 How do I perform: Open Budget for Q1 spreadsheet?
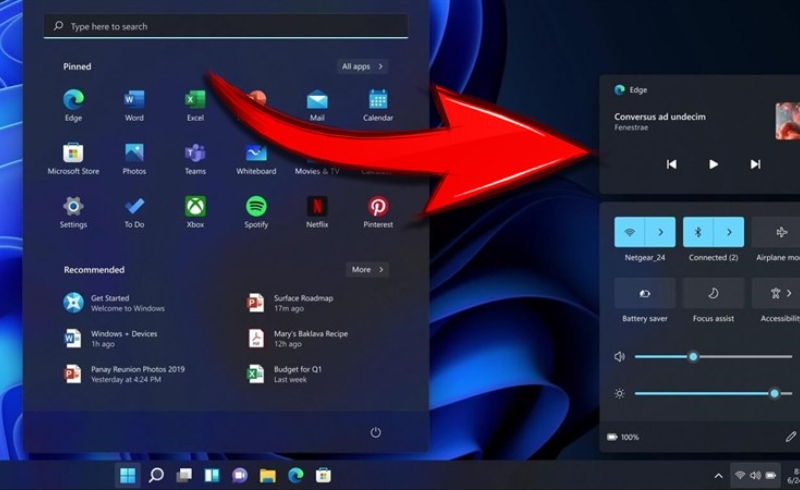[284, 374]
